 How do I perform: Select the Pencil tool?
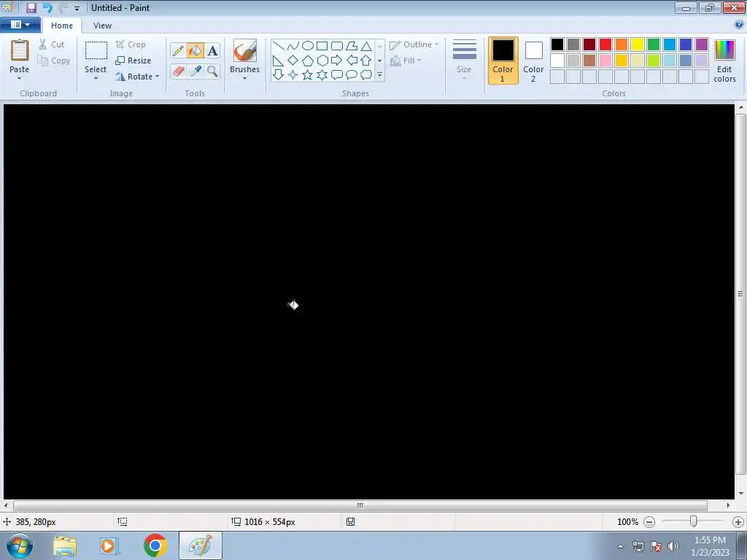(x=178, y=50)
